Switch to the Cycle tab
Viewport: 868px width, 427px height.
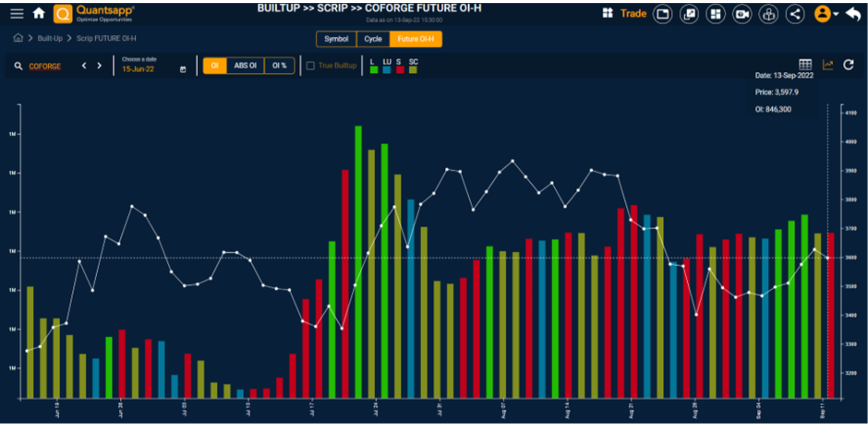click(373, 39)
